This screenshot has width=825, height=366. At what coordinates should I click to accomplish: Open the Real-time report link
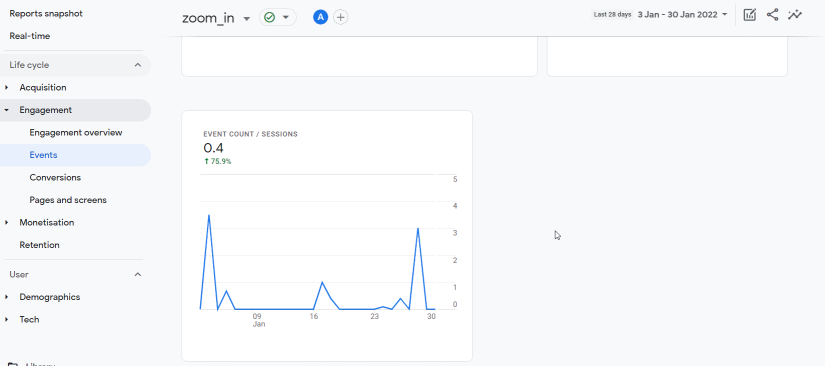click(30, 36)
